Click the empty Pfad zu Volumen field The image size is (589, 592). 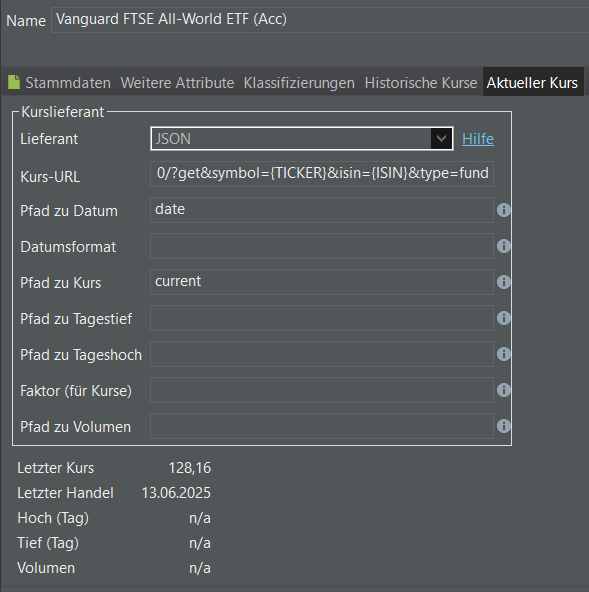tap(322, 426)
